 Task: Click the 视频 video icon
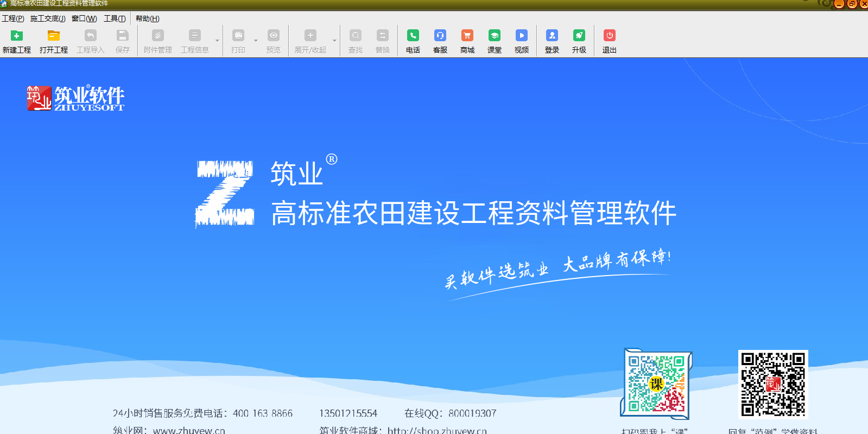point(522,36)
